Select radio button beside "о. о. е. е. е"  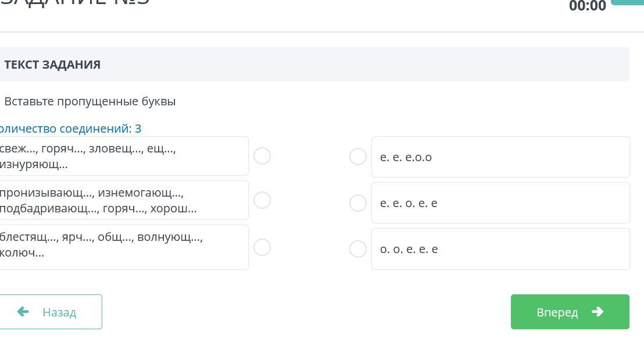coord(358,249)
